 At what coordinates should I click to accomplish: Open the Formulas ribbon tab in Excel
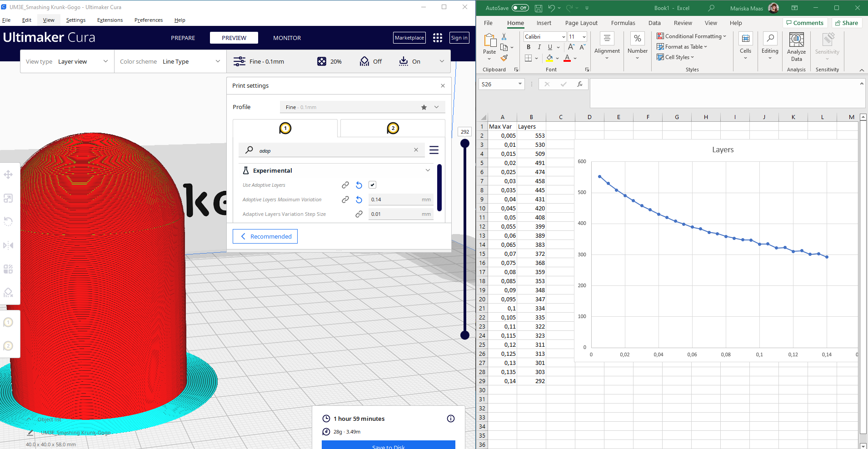tap(623, 23)
